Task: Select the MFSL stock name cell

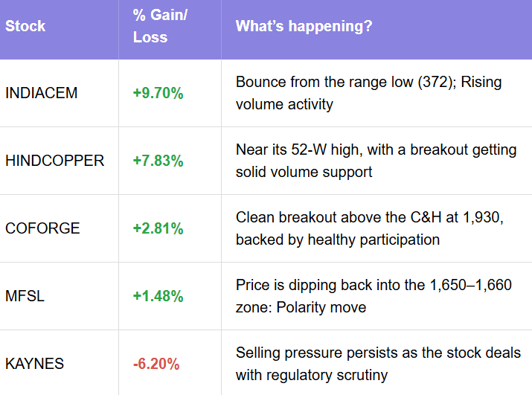Action: (25, 296)
